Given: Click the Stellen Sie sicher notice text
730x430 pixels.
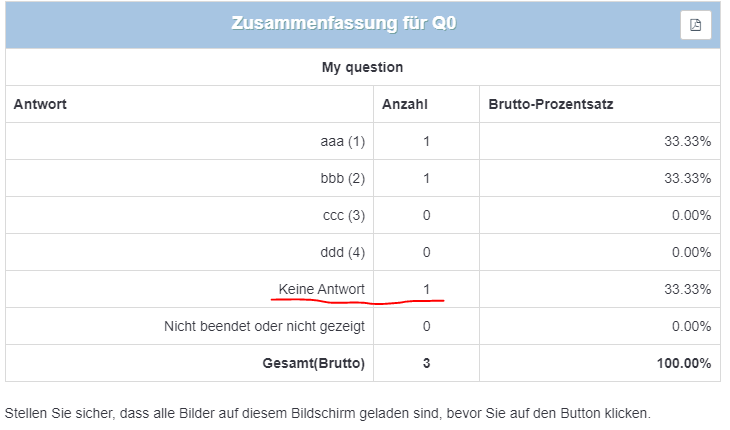Looking at the screenshot, I should click(x=327, y=413).
